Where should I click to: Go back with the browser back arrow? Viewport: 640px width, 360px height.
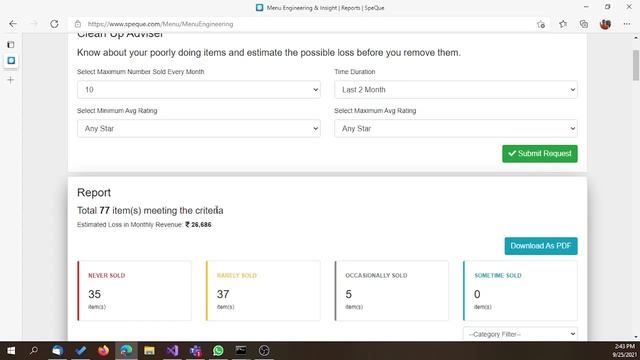coord(13,24)
